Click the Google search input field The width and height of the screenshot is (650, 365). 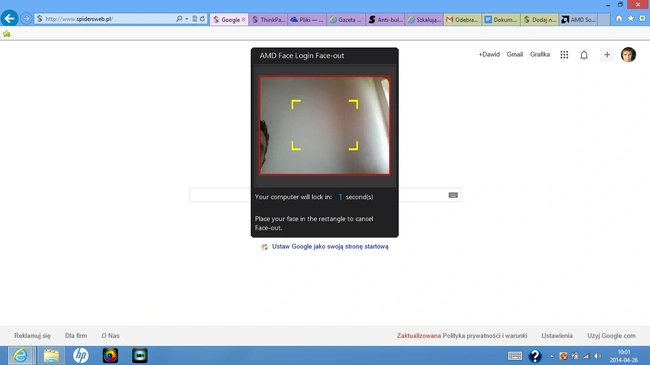[x=325, y=195]
